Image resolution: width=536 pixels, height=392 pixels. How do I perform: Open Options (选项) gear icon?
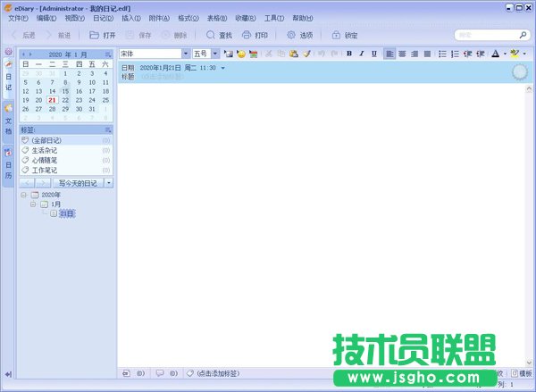tap(292, 36)
